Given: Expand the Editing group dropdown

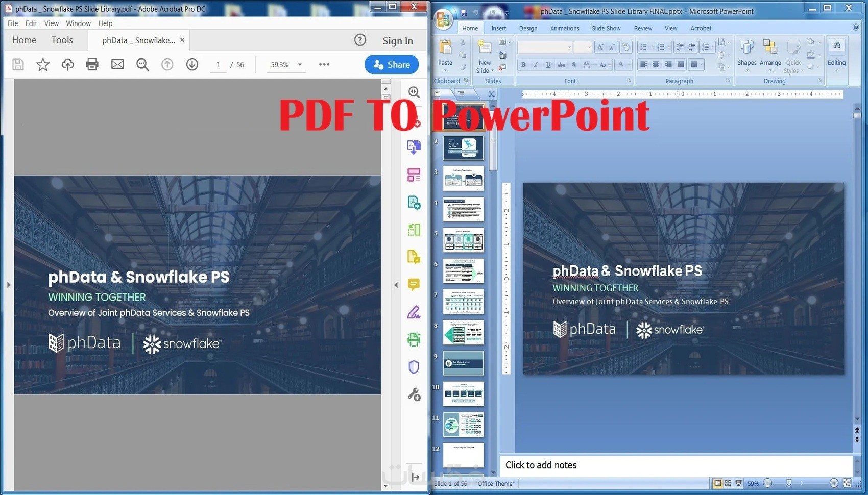Looking at the screenshot, I should tap(836, 70).
